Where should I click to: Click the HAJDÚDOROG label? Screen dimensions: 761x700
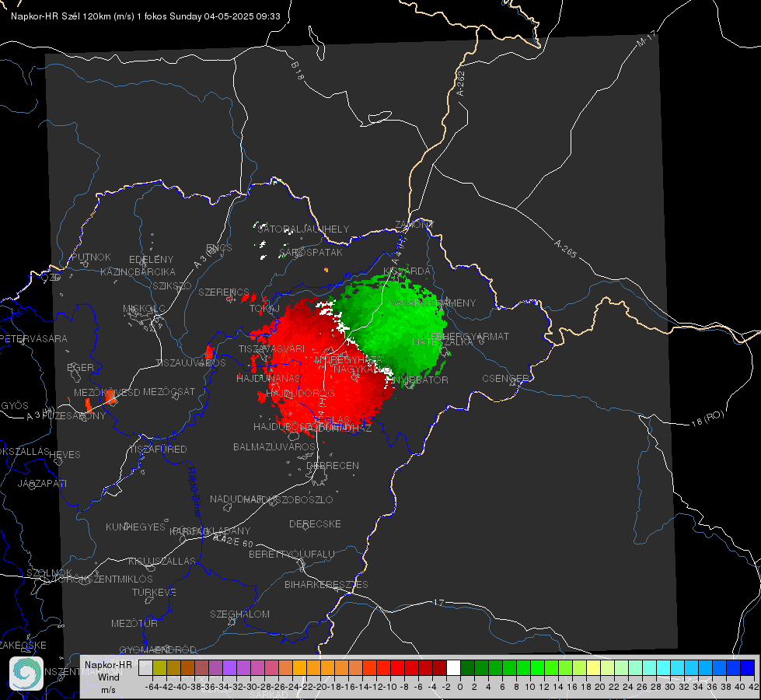click(x=300, y=393)
